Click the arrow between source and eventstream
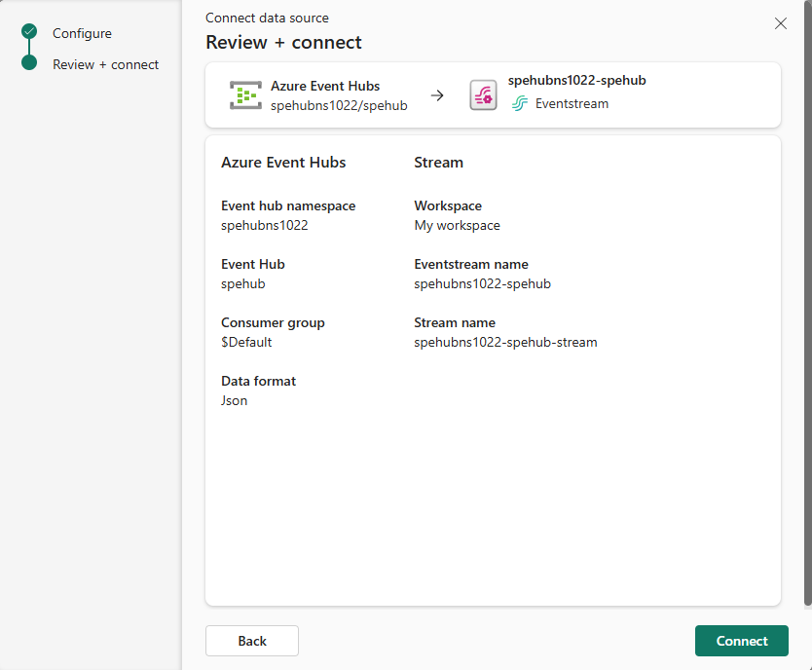 point(437,95)
